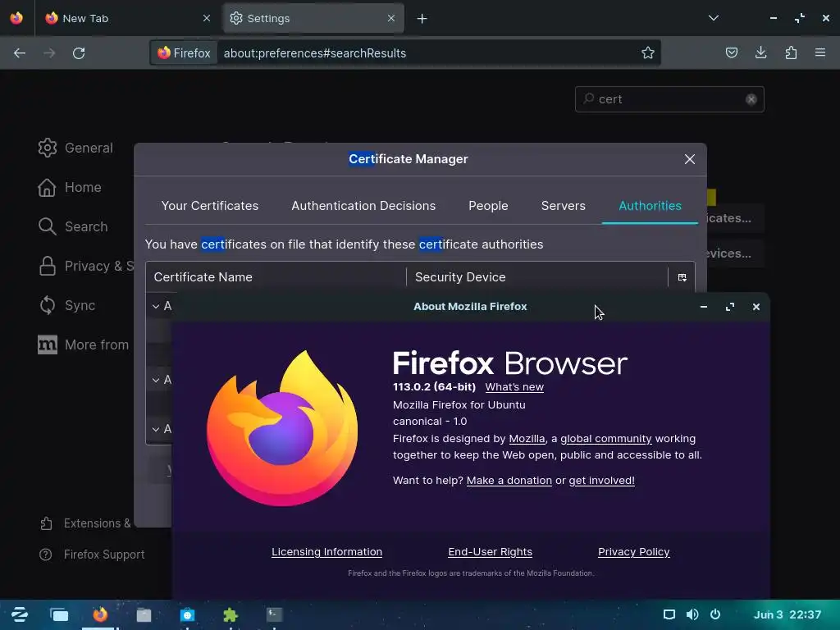Click the Make a donation link
Image resolution: width=840 pixels, height=630 pixels.
[x=509, y=481]
